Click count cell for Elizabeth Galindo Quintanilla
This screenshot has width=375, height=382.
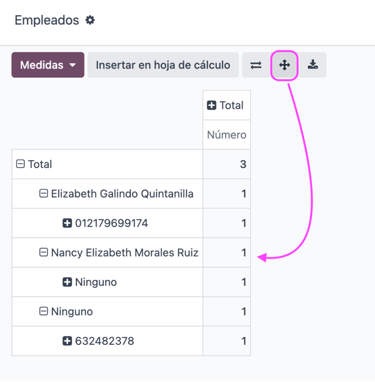point(226,194)
